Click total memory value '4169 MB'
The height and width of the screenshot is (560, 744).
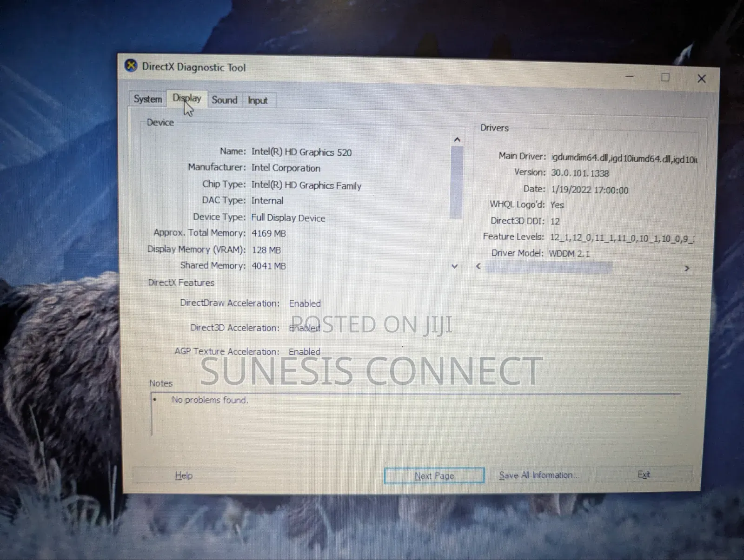coord(269,233)
